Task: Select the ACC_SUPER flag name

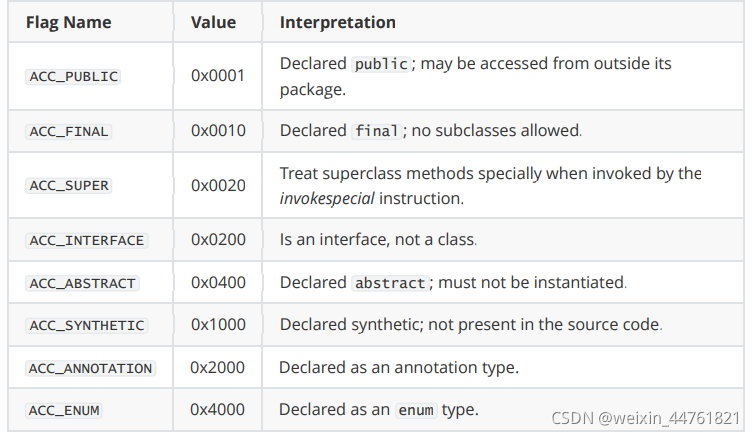Action: point(68,186)
